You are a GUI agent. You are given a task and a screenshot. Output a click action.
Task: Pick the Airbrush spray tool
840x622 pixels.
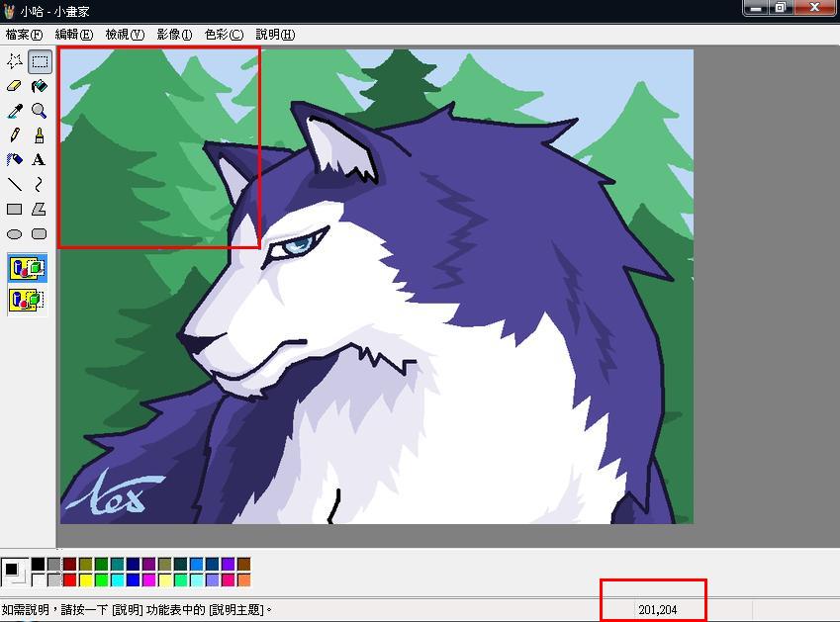15,159
